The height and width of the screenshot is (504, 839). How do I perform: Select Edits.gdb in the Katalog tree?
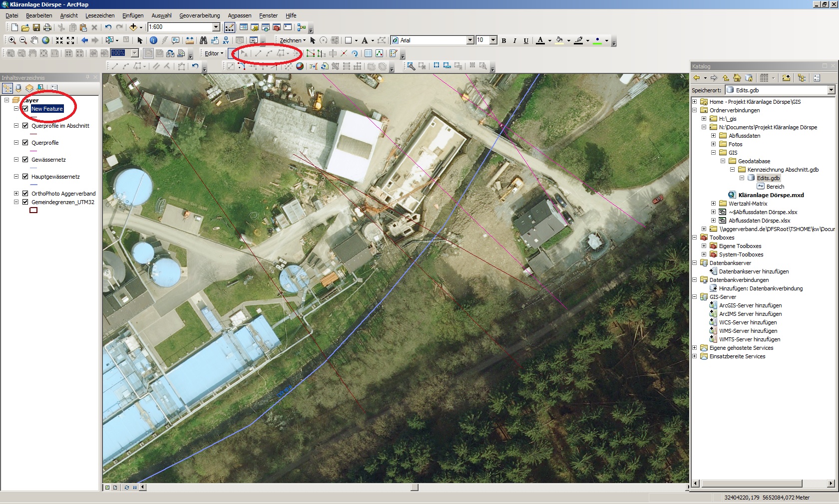tap(769, 178)
